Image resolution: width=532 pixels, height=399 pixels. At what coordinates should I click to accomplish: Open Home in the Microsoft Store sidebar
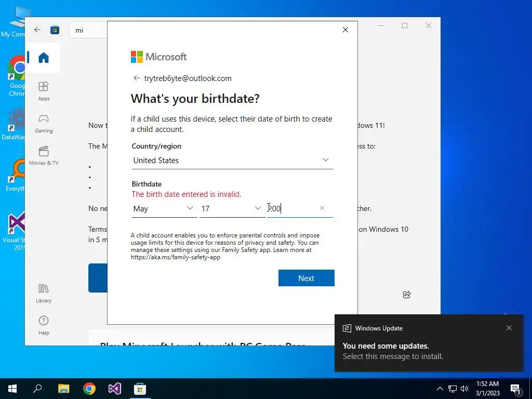(x=44, y=57)
